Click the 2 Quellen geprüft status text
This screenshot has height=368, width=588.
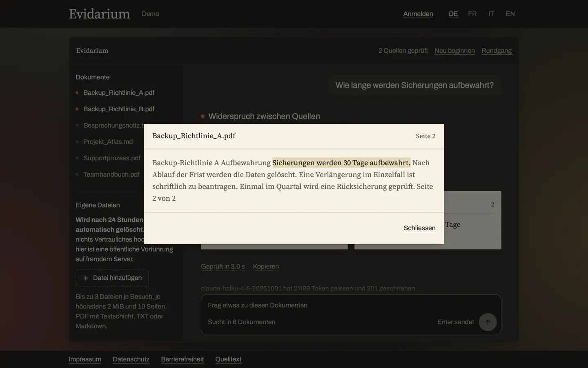[x=403, y=51]
